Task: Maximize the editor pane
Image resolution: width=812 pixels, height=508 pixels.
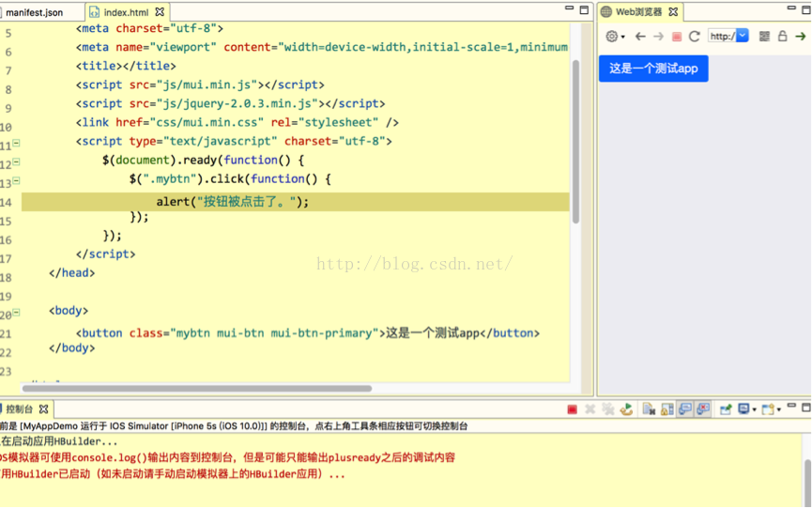Action: [584, 9]
